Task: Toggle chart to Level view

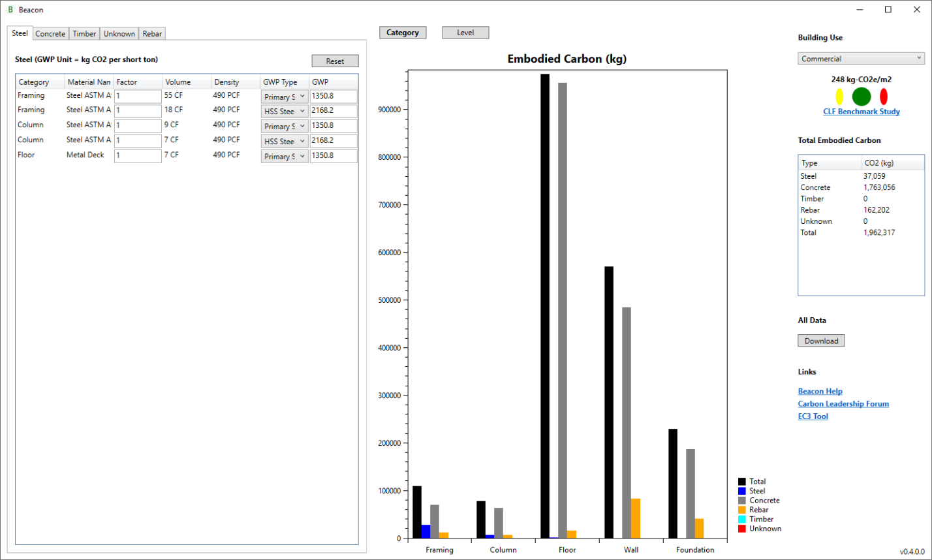Action: coord(465,33)
